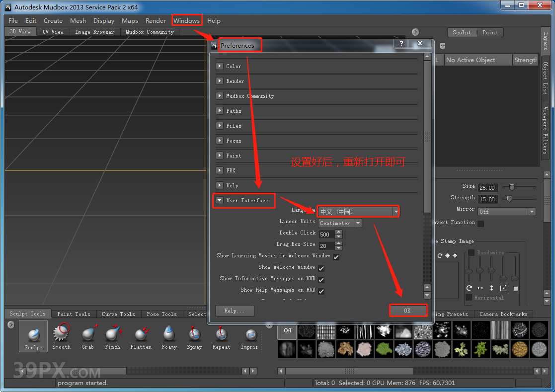Image resolution: width=555 pixels, height=392 pixels.
Task: Select the first stamp thumbnail next to Off
Action: [306, 331]
